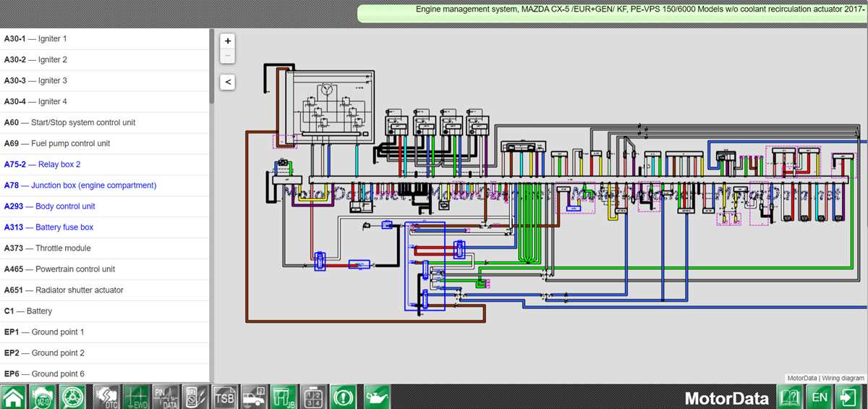
Task: Open the EWD wiring diagrams icon
Action: click(136, 397)
